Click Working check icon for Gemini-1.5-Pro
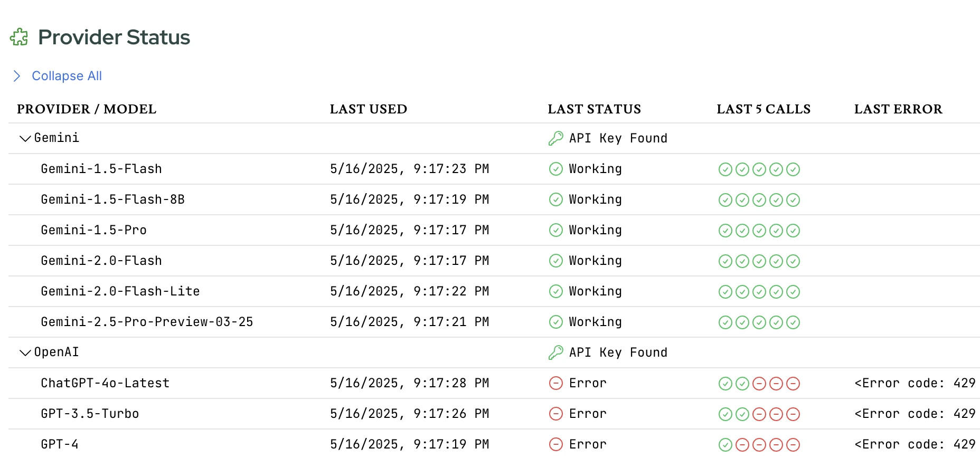 click(x=556, y=230)
